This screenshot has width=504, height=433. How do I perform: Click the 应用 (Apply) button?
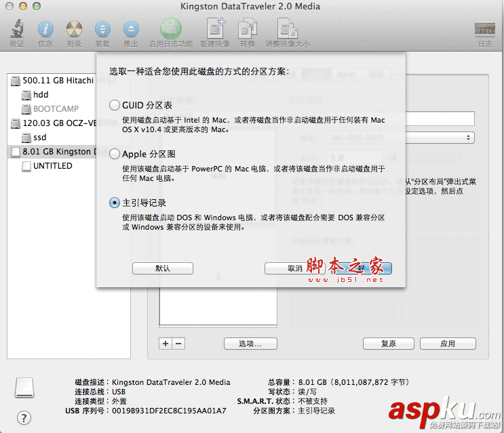point(448,344)
